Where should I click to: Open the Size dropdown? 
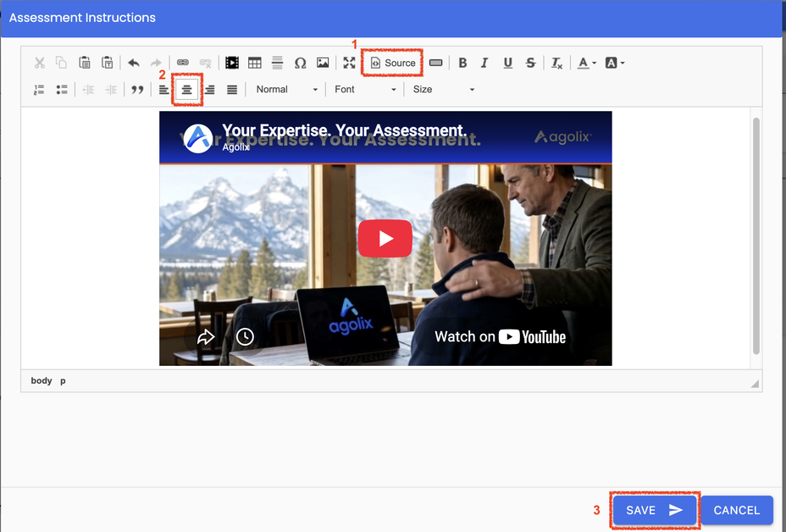(x=443, y=90)
